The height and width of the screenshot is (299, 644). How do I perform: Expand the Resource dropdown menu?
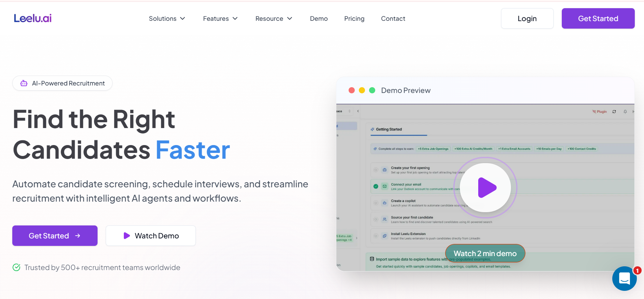tap(274, 19)
